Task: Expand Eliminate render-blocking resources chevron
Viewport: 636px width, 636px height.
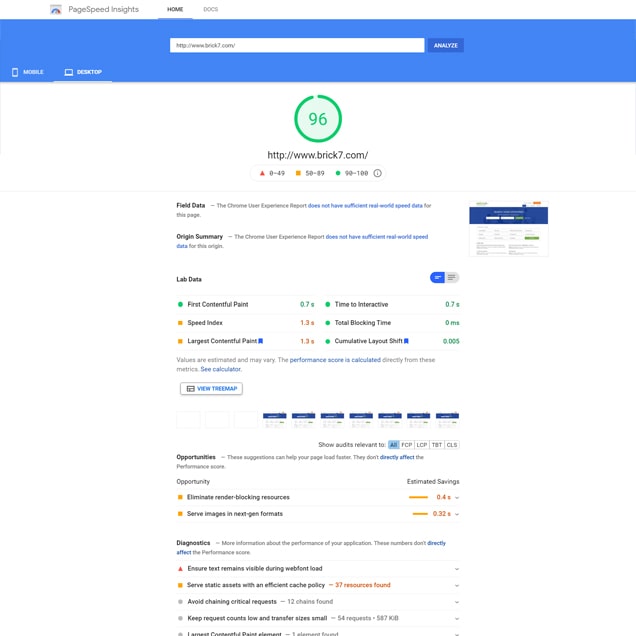Action: coord(457,498)
